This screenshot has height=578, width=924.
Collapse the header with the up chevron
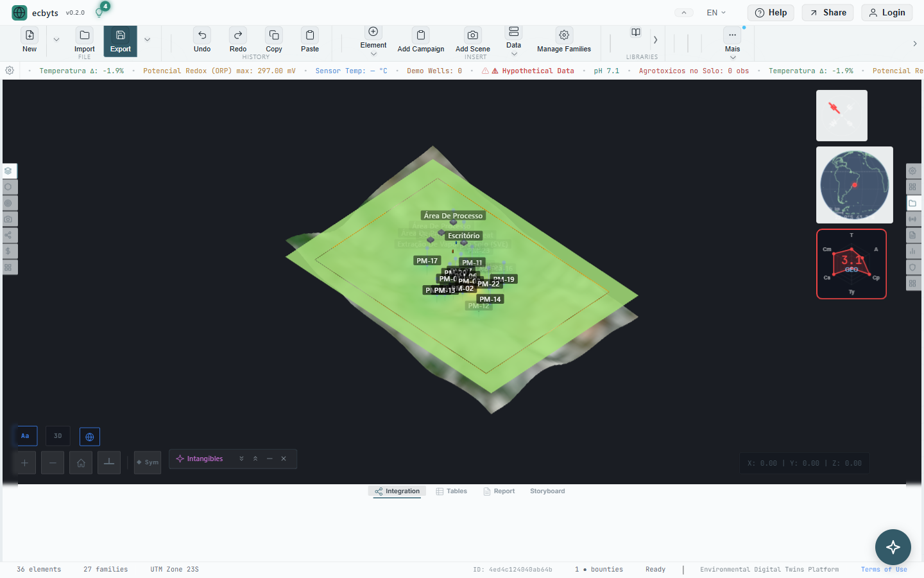click(684, 13)
